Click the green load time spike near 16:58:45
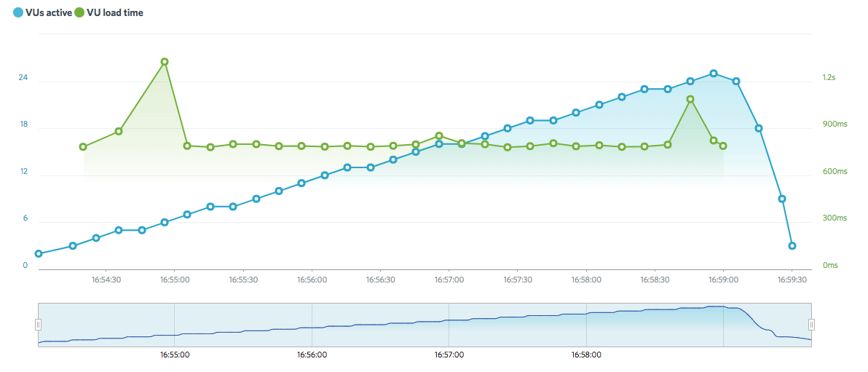 point(690,99)
